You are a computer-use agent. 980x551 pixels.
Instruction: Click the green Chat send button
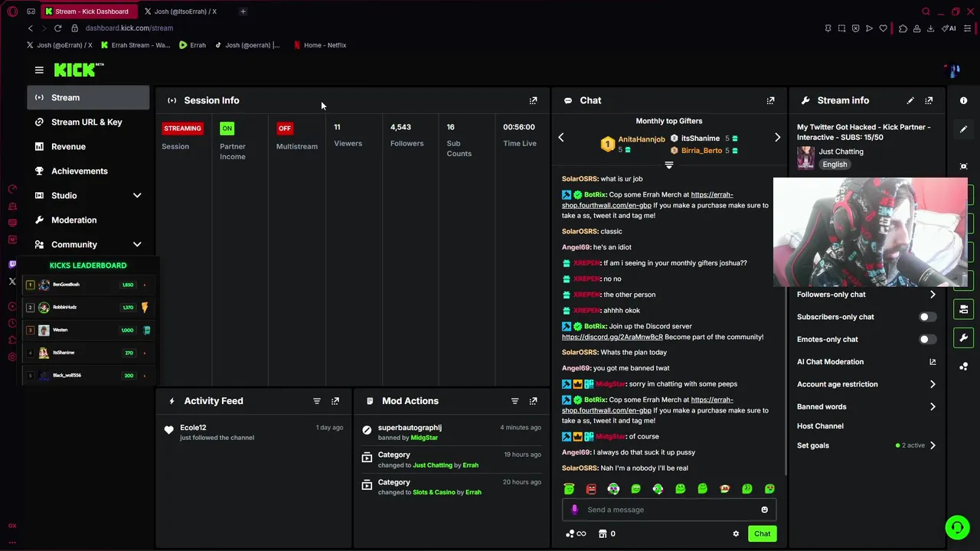(762, 533)
